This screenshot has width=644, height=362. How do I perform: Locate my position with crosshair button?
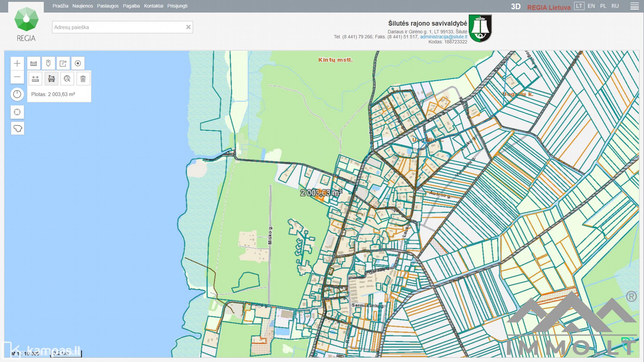tap(17, 112)
